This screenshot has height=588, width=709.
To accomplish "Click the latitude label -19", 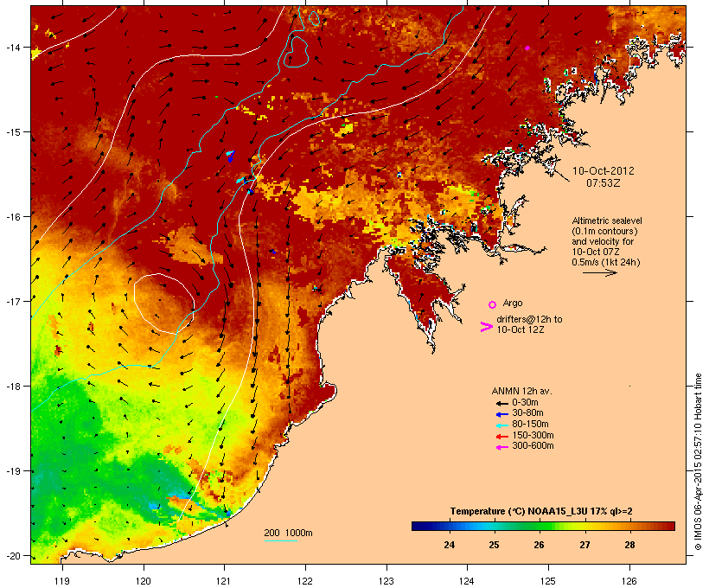I will coord(12,471).
